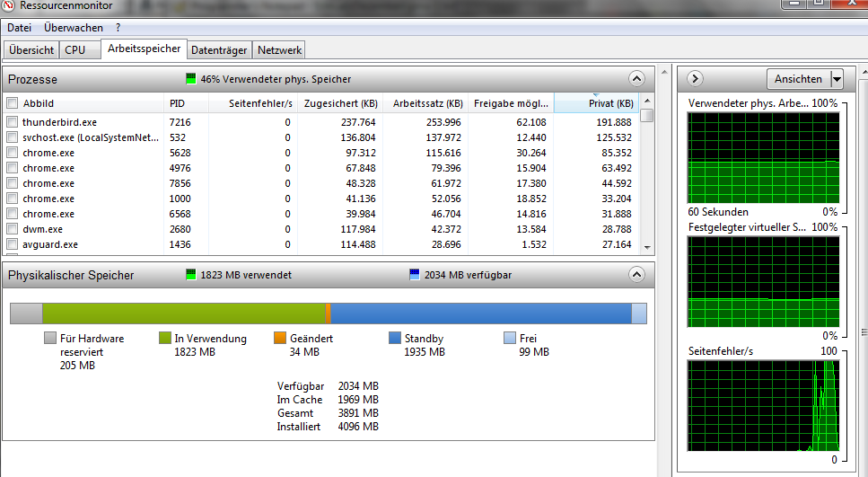Switch to the Übersicht tab
868x477 pixels.
click(x=31, y=50)
